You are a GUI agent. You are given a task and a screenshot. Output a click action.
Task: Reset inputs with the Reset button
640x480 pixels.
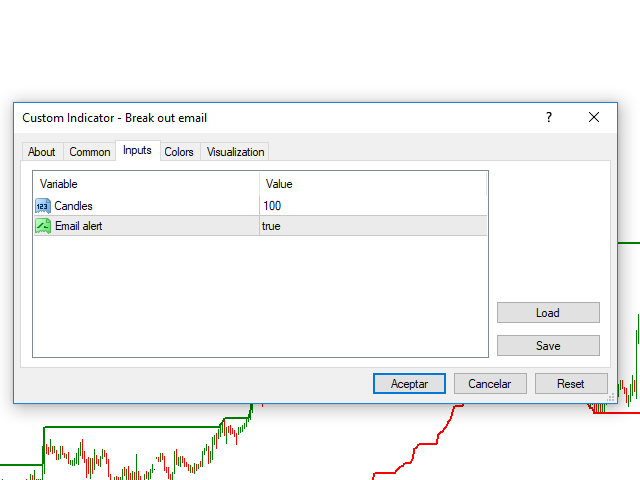[x=570, y=384]
